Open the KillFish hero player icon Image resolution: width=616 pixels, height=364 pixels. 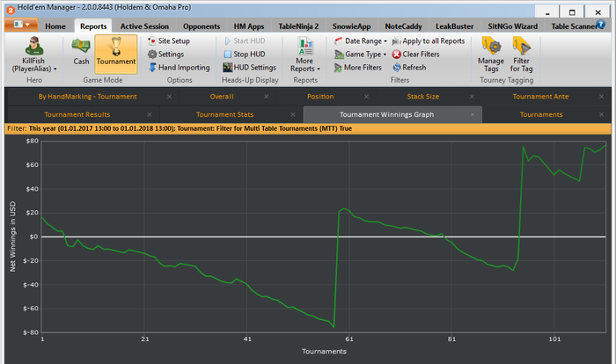point(33,46)
